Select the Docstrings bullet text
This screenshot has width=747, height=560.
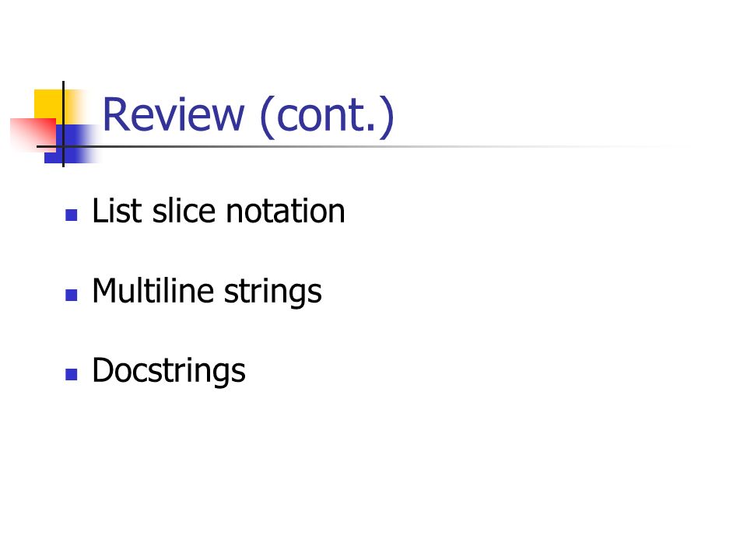coord(169,372)
